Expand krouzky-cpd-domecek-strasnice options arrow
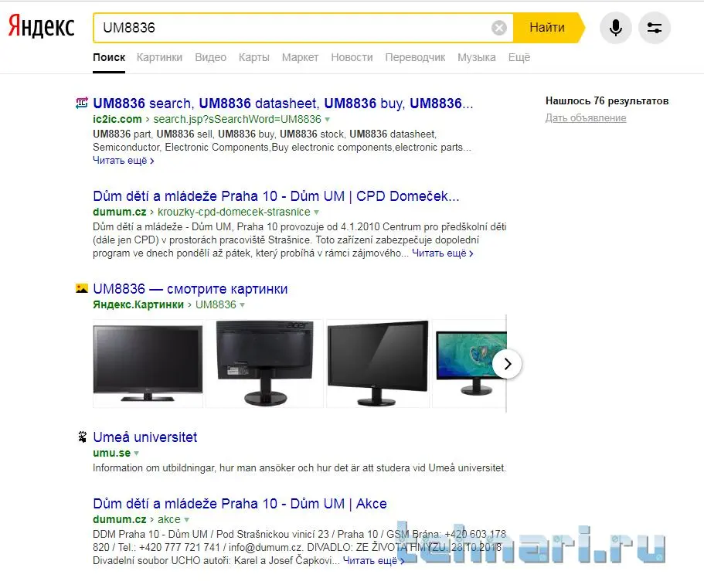Screen dimensions: 704x588 coord(316,212)
